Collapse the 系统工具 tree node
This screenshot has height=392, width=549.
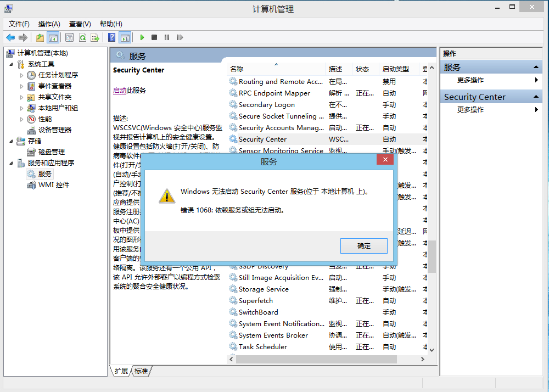(11, 64)
